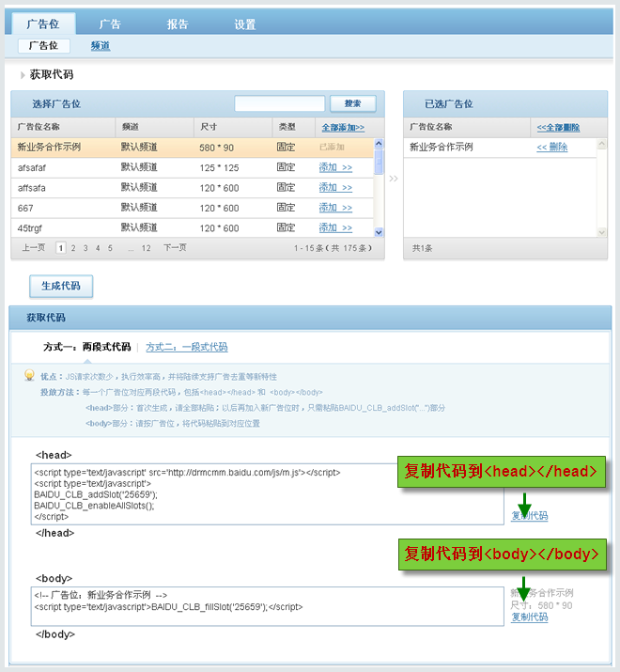620x672 pixels.
Task: Go to the 设置 tab
Action: [x=244, y=24]
